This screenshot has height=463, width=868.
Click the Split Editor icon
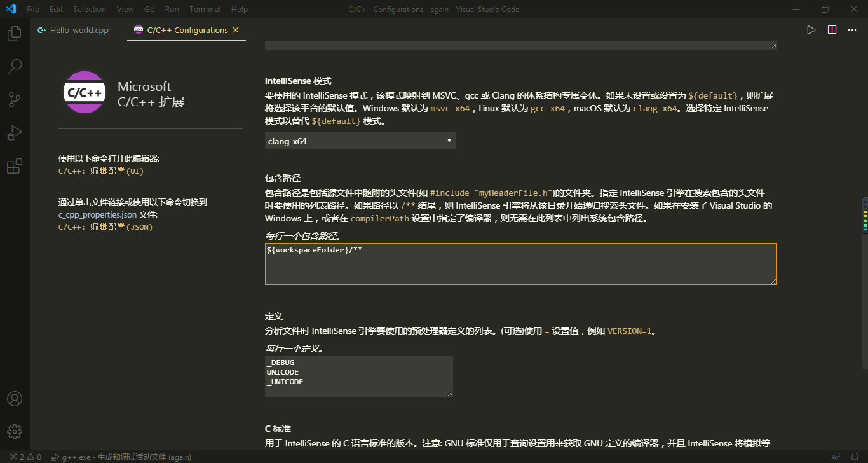click(x=832, y=30)
